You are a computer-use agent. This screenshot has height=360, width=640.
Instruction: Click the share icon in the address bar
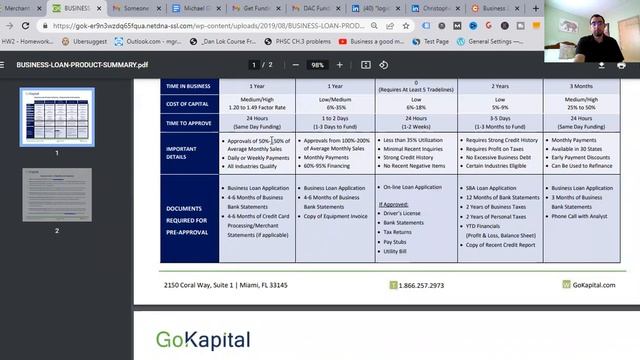tap(390, 26)
